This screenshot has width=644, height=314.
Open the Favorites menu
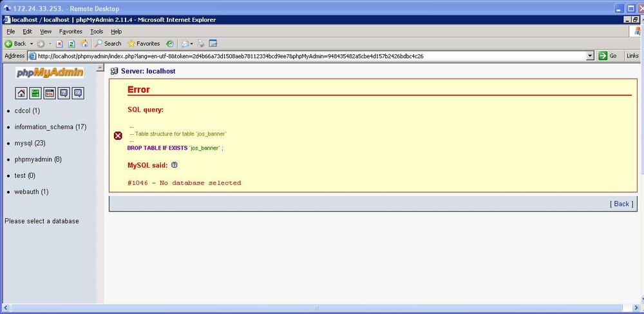(x=71, y=32)
